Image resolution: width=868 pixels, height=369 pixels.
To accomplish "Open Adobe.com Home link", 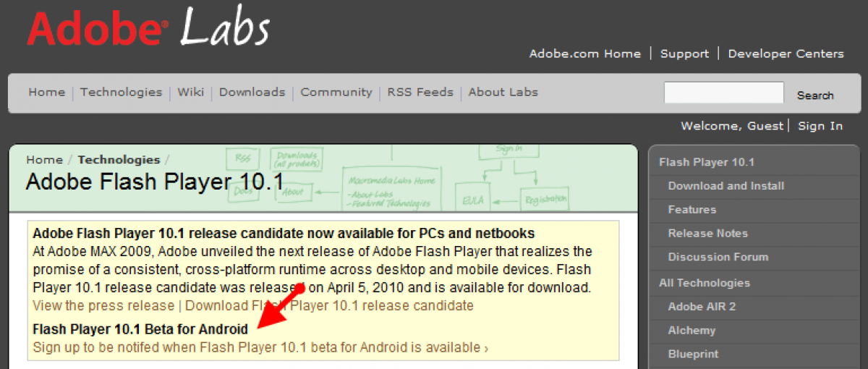I will coord(584,54).
